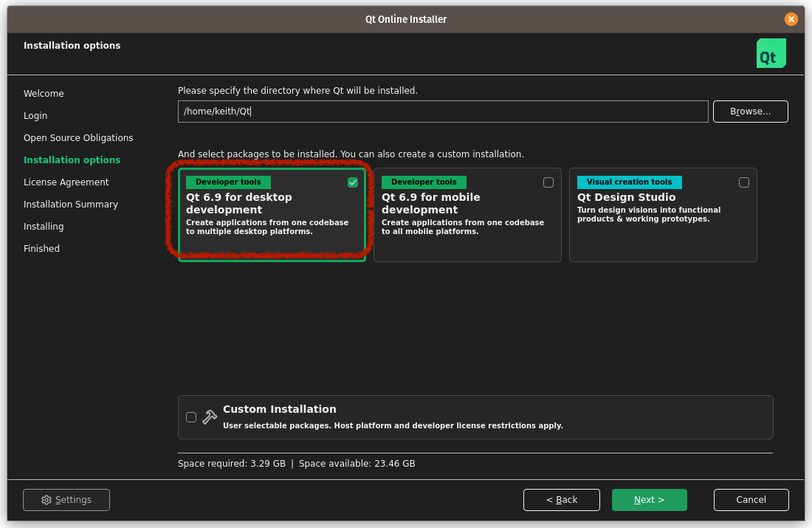
Task: Open the Browse dialog
Action: point(750,112)
